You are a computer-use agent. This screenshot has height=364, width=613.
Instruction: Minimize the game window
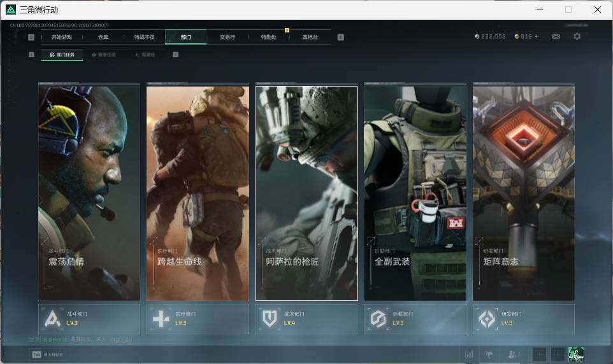pyautogui.click(x=540, y=10)
